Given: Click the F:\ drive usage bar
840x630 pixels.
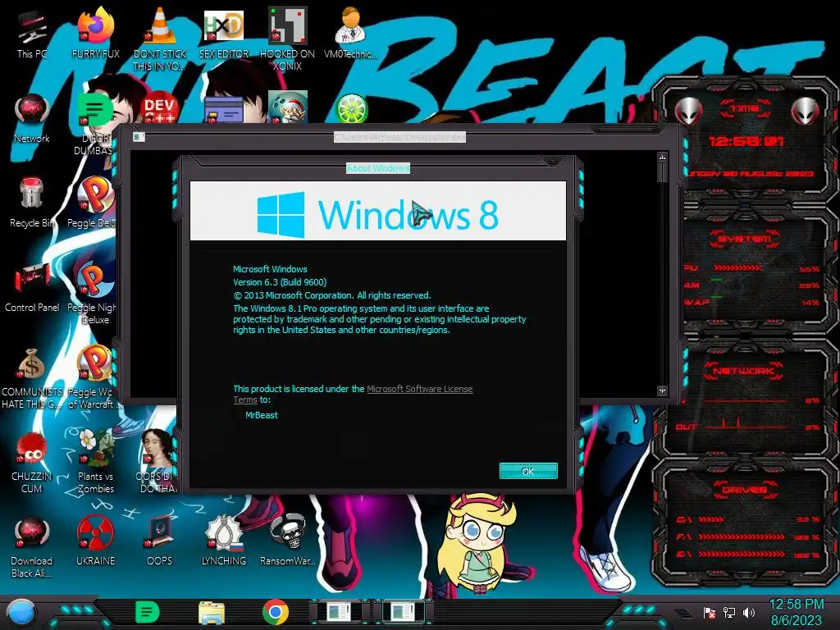Looking at the screenshot, I should point(742,536).
